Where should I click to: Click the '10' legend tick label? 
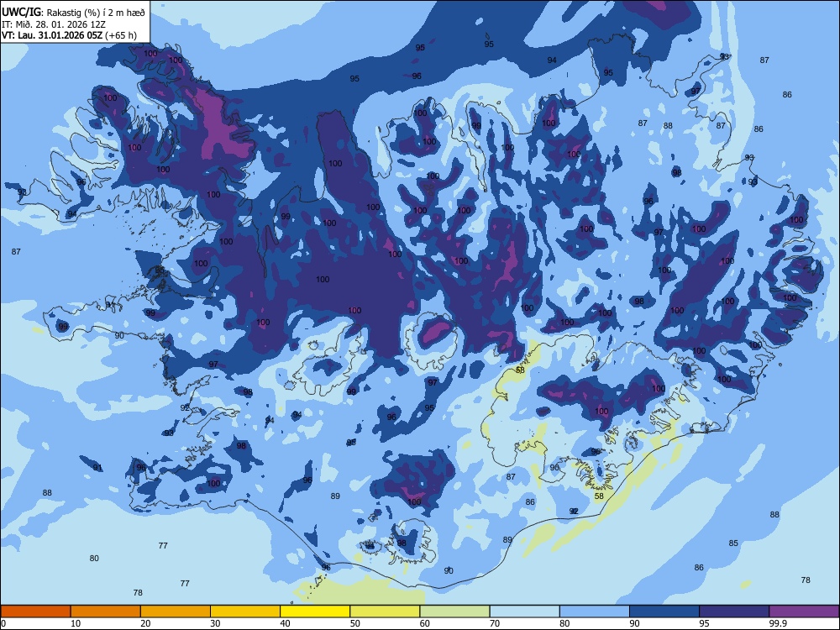(x=76, y=623)
